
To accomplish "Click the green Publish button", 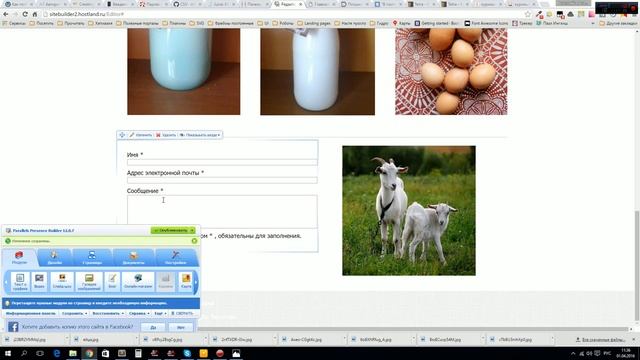I will click(173, 231).
